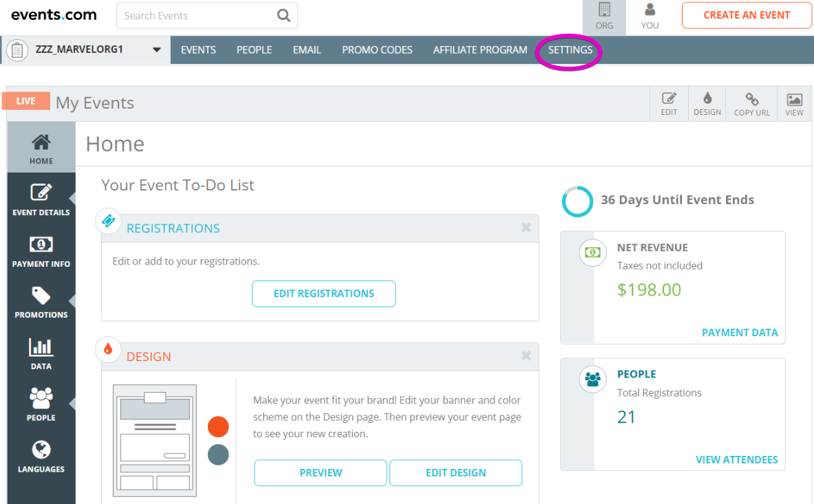The height and width of the screenshot is (504, 814).
Task: Click the DESIGN card heading
Action: [149, 357]
